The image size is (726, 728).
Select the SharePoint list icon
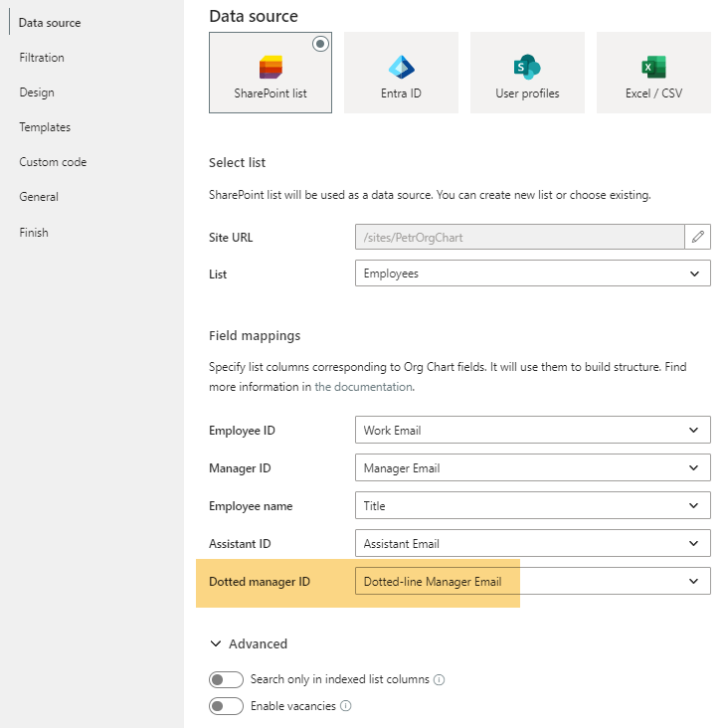pos(271,68)
